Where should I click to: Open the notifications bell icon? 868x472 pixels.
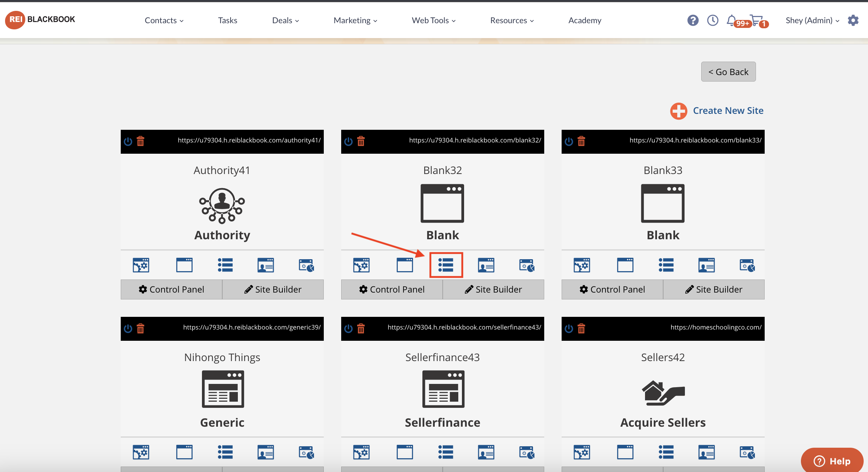732,20
